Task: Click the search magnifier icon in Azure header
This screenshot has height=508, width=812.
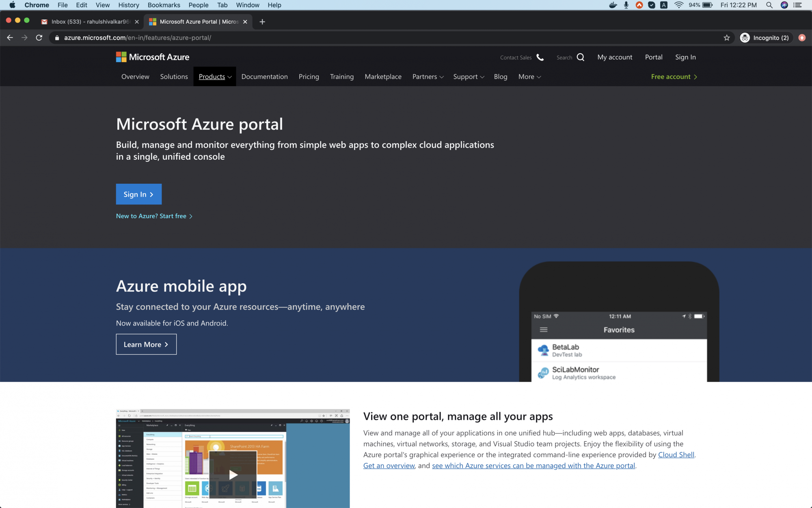Action: click(581, 57)
